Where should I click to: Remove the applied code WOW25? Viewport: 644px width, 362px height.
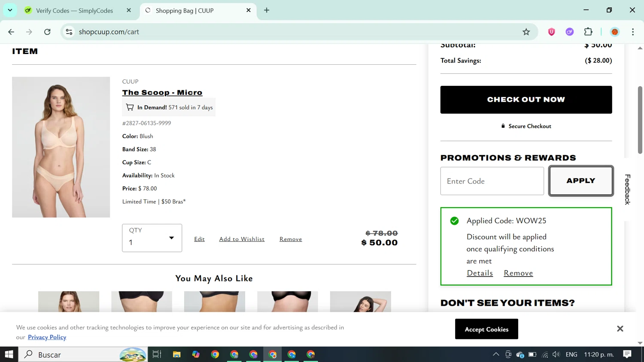tap(518, 273)
